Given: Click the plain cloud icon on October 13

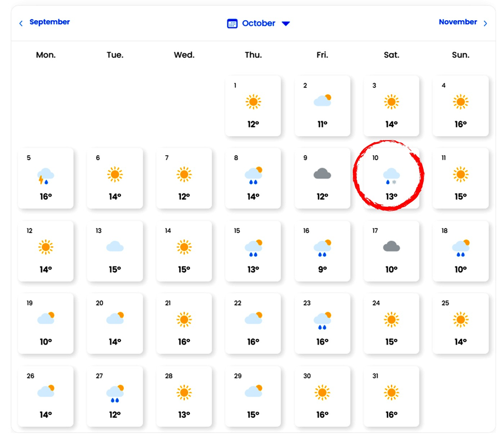Looking at the screenshot, I should tap(115, 246).
